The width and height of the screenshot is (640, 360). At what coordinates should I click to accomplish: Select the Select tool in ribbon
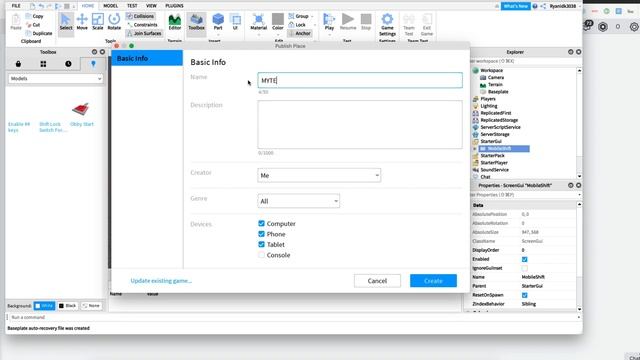[66, 22]
